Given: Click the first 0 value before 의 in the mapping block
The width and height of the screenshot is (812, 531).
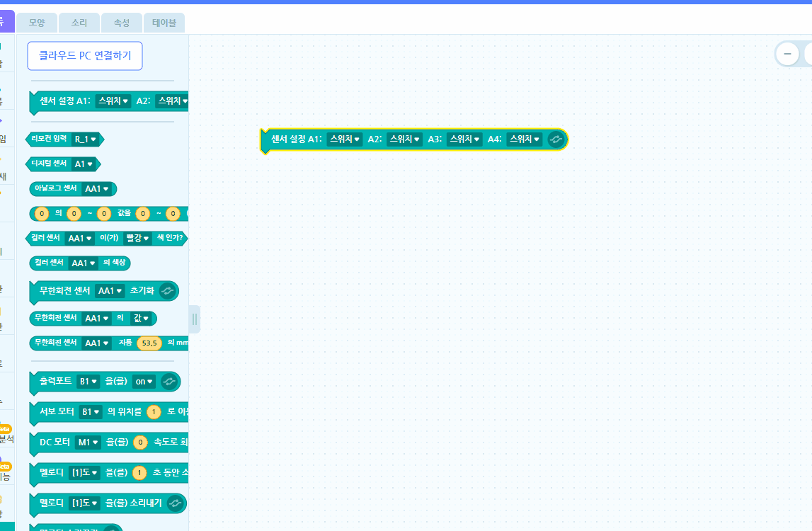Looking at the screenshot, I should click(x=42, y=213).
